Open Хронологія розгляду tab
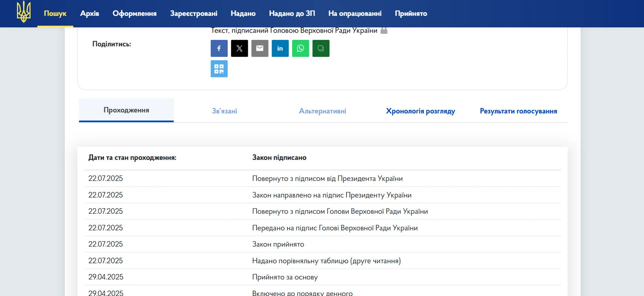Image resolution: width=644 pixels, height=296 pixels. point(420,111)
